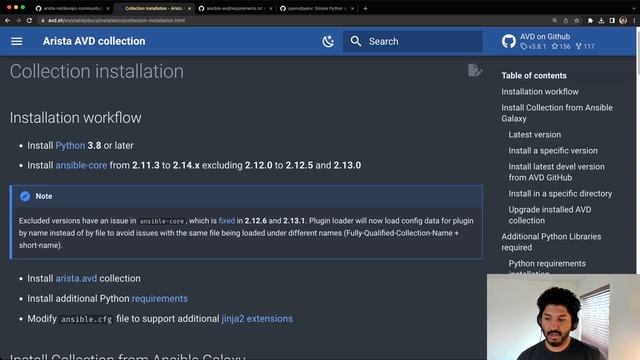Open the jinja2 extensions link
The height and width of the screenshot is (360, 640).
pos(257,319)
